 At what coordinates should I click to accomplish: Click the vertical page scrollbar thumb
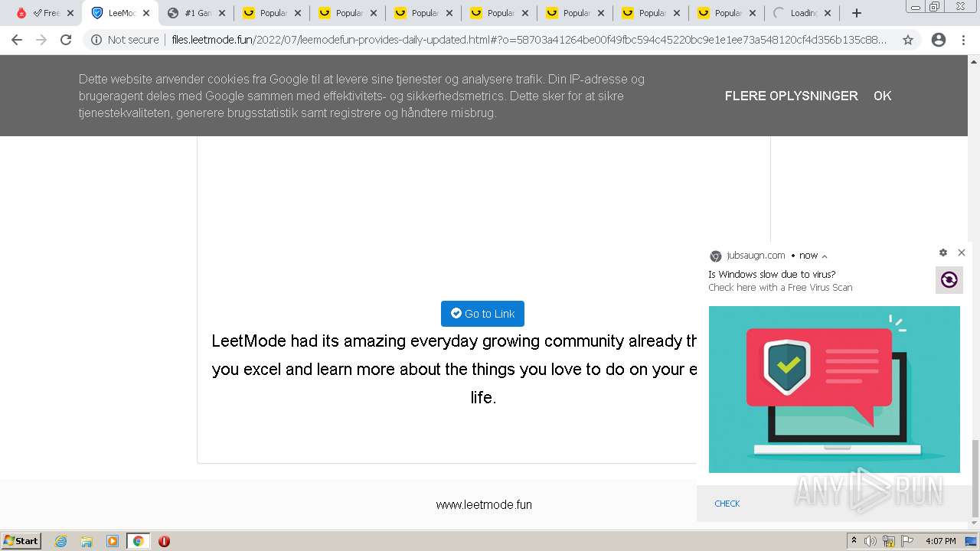(975, 478)
